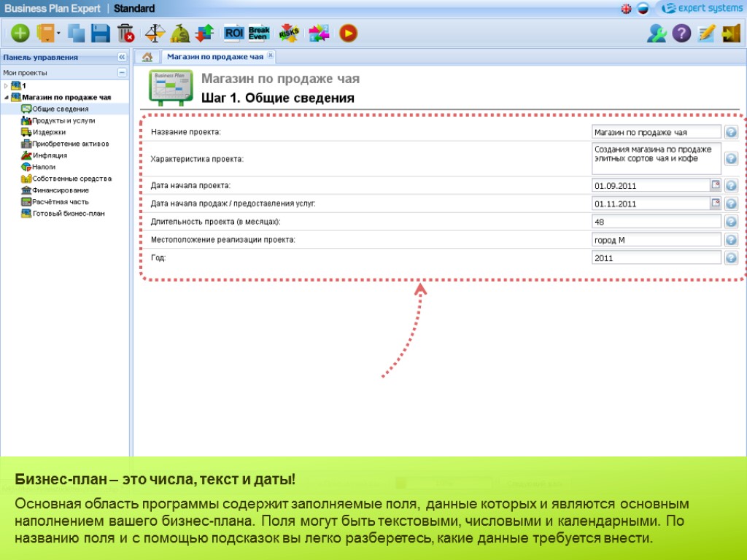The image size is (747, 560).
Task: Click the colored crossing arrows icon
Action: click(319, 34)
